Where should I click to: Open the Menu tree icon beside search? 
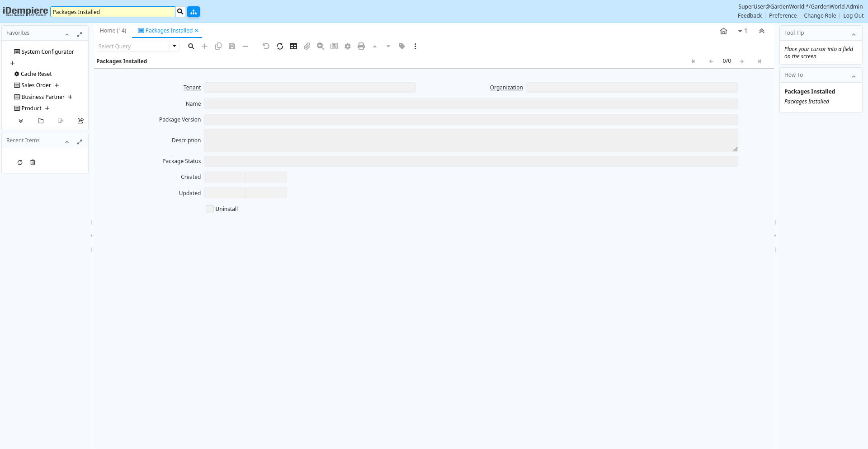pyautogui.click(x=193, y=12)
